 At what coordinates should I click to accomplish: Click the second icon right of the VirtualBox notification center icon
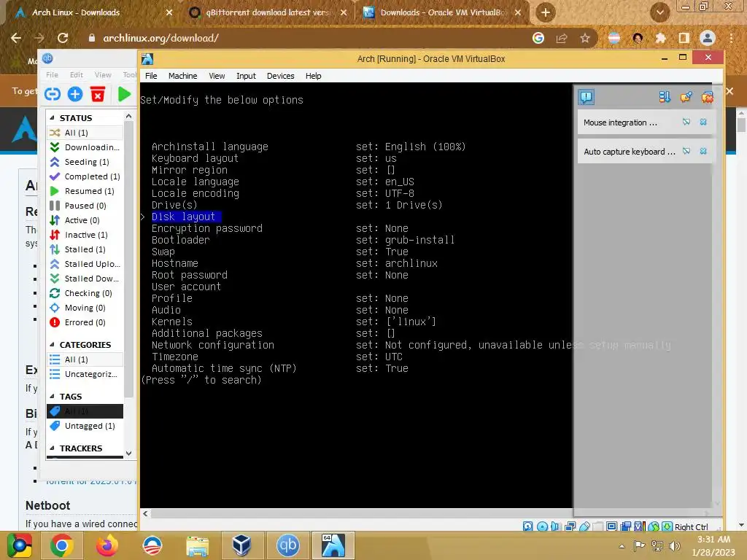pyautogui.click(x=686, y=97)
